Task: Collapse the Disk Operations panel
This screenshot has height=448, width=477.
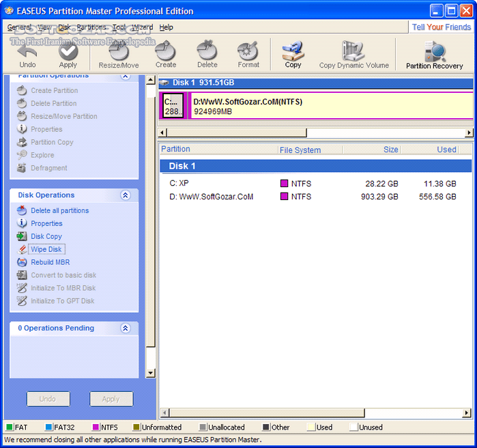Action: [126, 195]
